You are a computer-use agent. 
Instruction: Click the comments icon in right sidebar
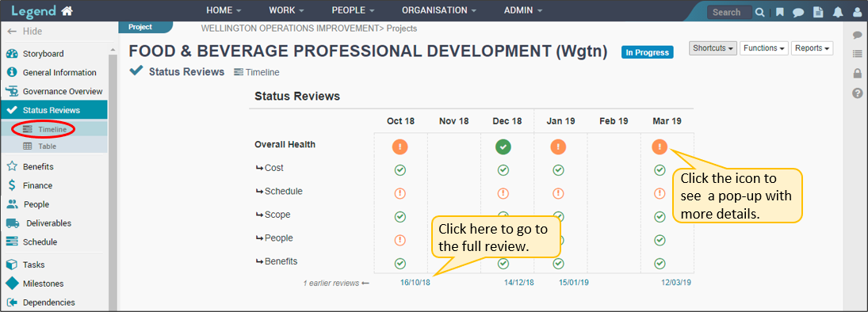click(858, 35)
